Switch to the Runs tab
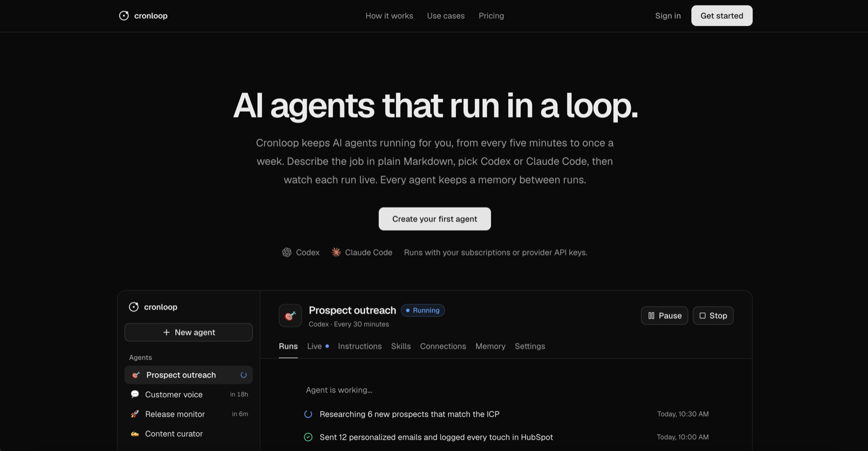The height and width of the screenshot is (451, 868). point(288,346)
